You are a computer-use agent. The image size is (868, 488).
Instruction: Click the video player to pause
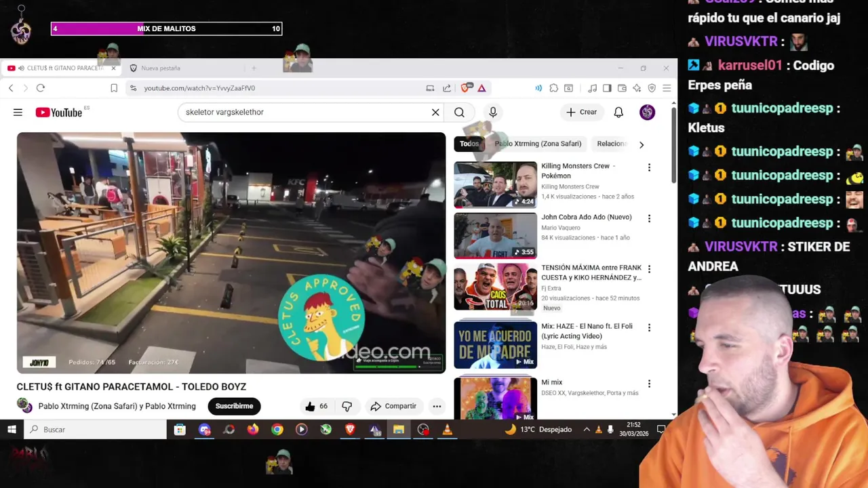pyautogui.click(x=231, y=253)
